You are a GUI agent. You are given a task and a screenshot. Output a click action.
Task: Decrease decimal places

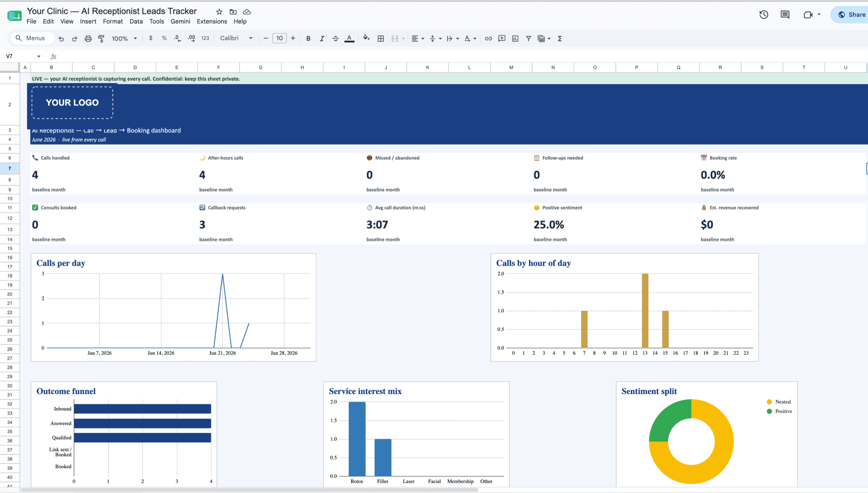point(177,38)
